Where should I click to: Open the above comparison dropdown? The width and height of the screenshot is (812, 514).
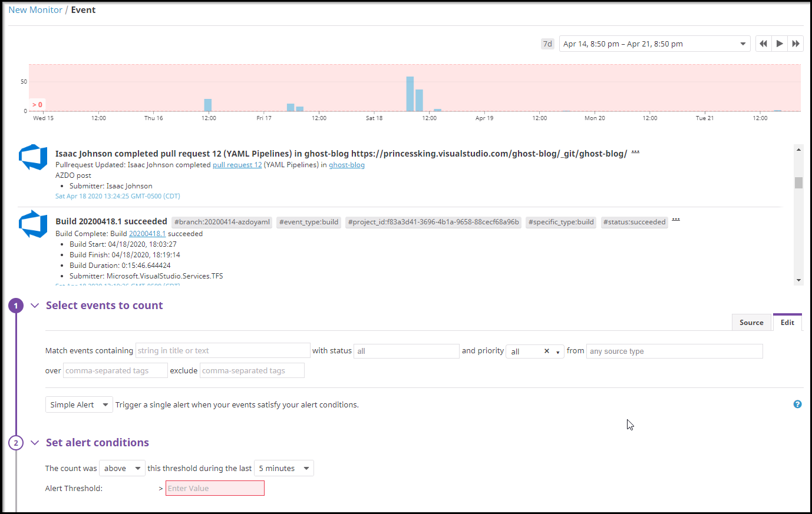pyautogui.click(x=122, y=468)
